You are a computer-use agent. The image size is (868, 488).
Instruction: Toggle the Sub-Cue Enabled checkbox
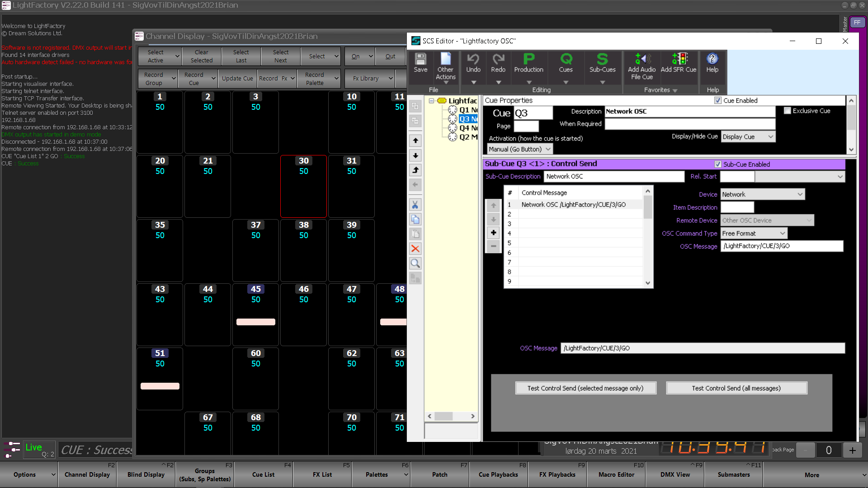point(718,164)
